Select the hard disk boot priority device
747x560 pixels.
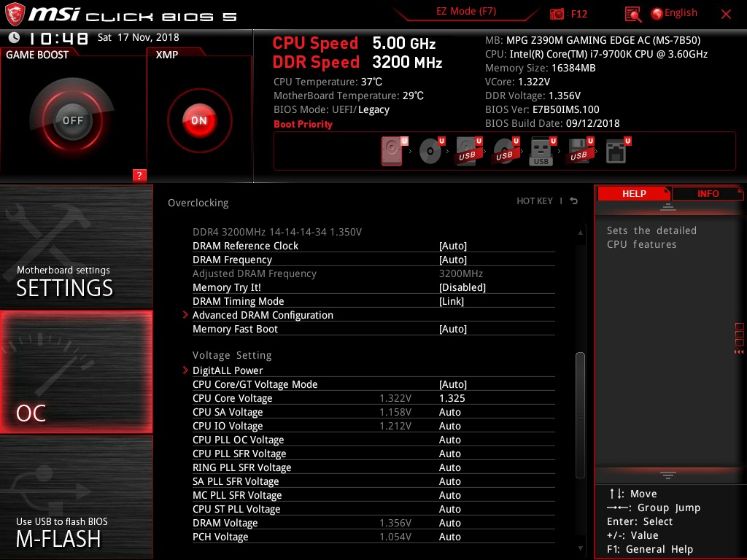(393, 151)
